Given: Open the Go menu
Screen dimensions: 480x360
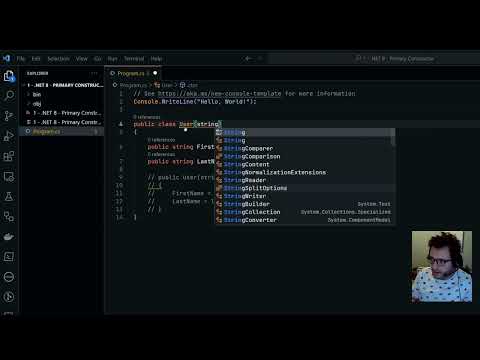Looking at the screenshot, I should (98, 59).
